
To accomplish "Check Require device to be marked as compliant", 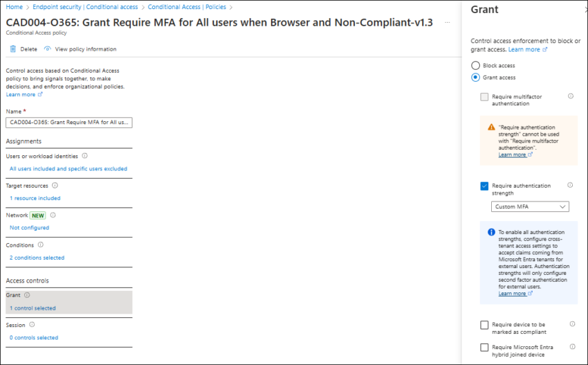I will click(x=484, y=324).
